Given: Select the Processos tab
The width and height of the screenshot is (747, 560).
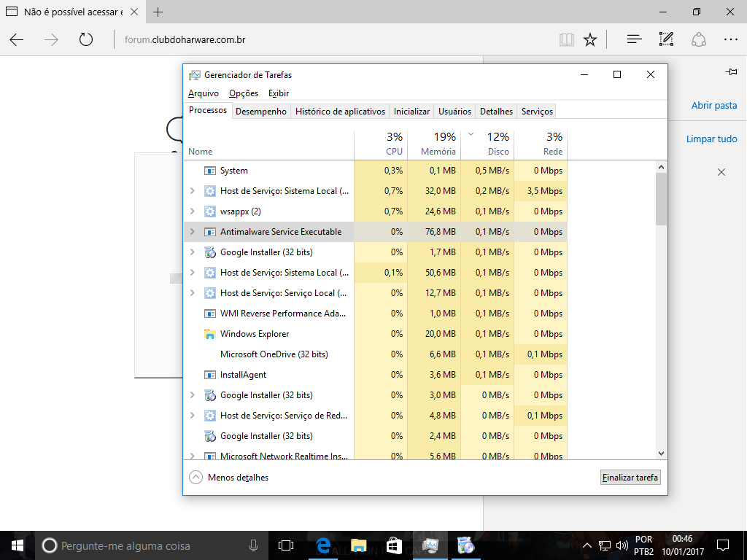Looking at the screenshot, I should click(x=208, y=110).
